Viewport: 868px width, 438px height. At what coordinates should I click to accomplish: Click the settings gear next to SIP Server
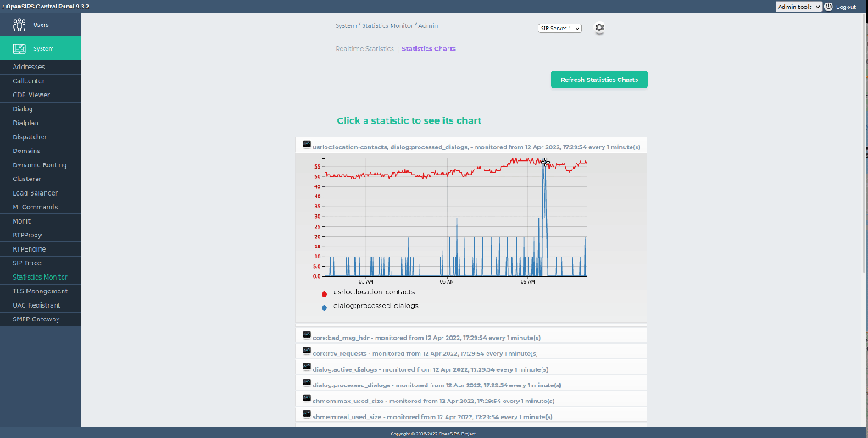pos(599,28)
